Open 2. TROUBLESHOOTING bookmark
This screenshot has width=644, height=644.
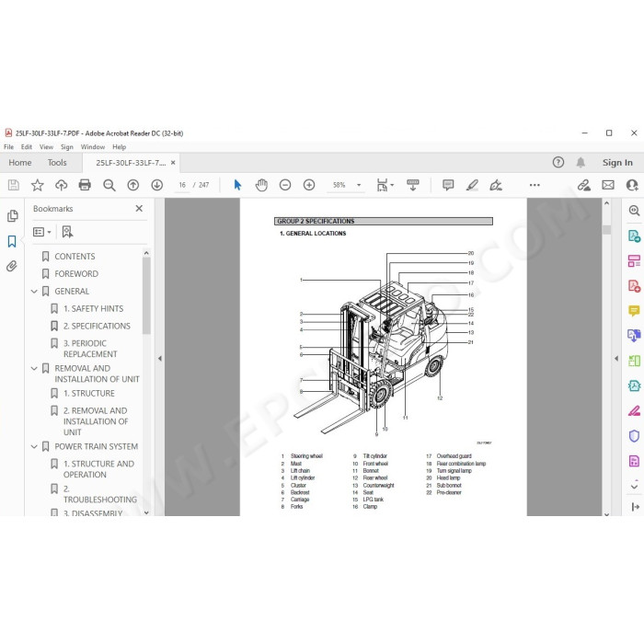pos(100,495)
